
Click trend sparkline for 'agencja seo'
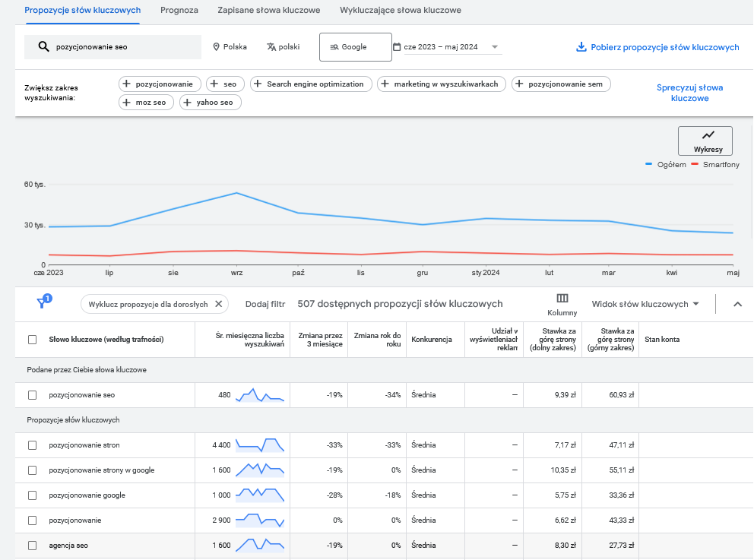point(260,545)
